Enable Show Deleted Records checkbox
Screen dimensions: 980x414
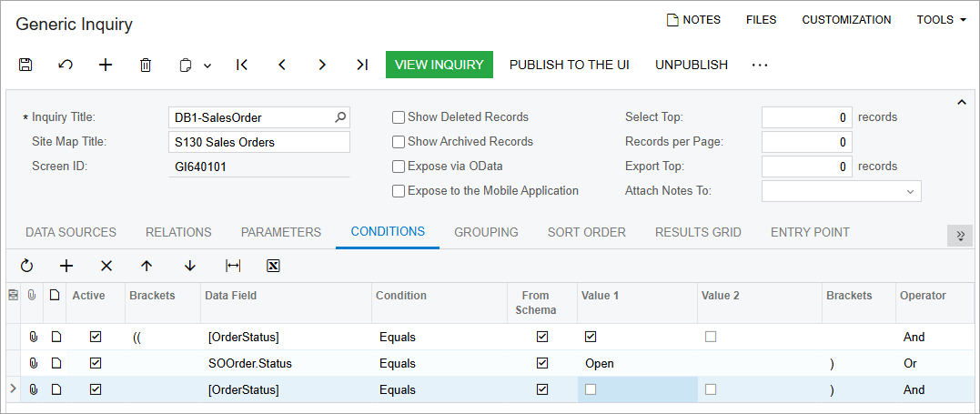coord(399,117)
